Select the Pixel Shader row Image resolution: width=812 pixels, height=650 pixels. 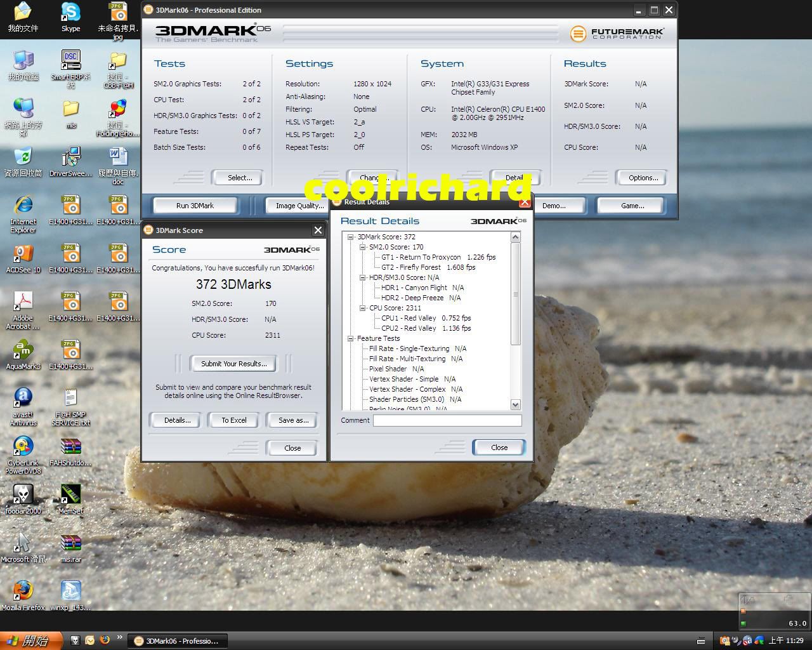[x=396, y=369]
